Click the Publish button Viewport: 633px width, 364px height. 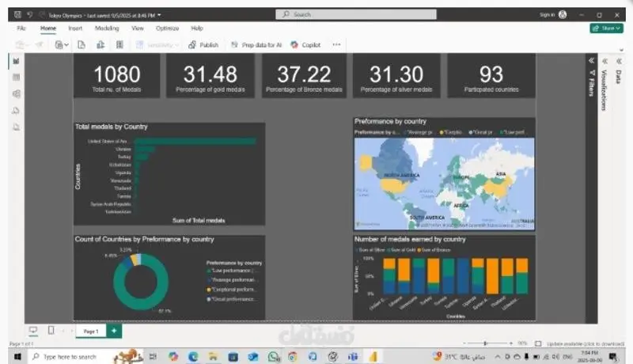203,45
